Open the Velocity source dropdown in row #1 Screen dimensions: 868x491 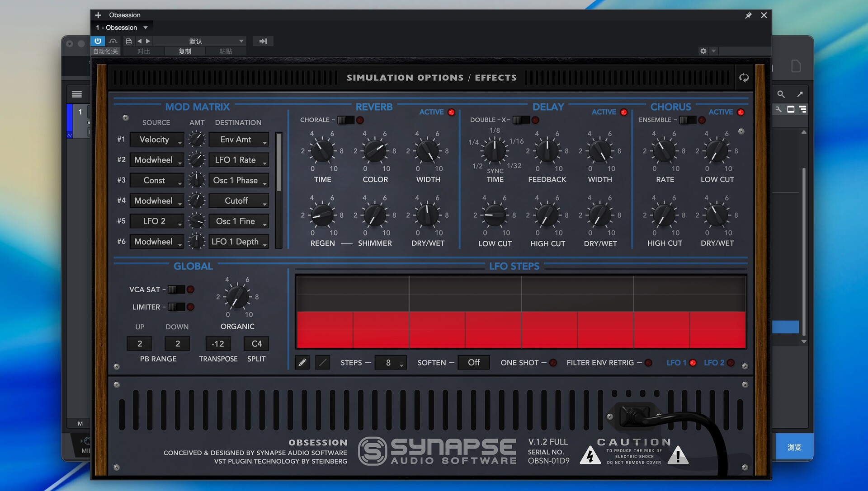click(x=157, y=140)
